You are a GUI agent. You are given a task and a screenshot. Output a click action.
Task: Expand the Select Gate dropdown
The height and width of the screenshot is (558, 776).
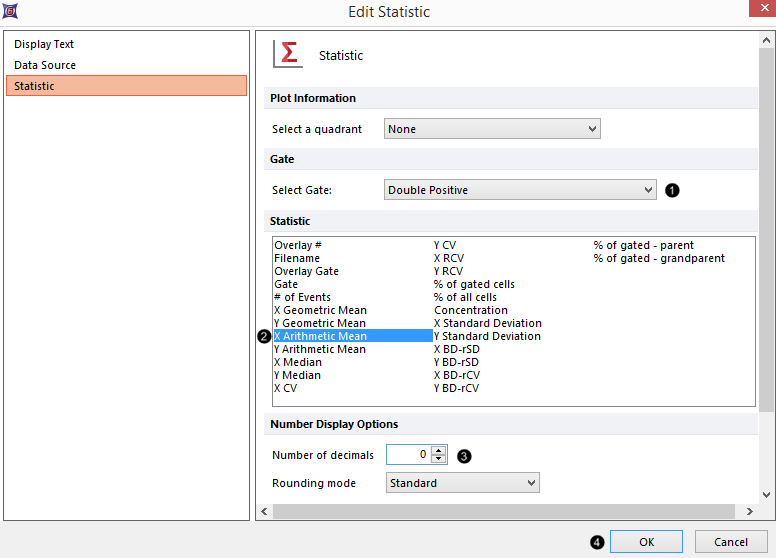point(520,190)
